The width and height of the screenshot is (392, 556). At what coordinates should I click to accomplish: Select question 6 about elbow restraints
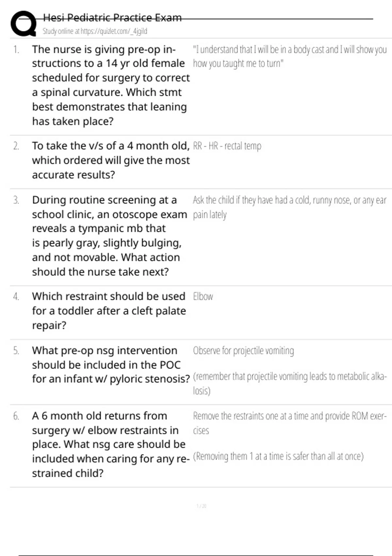pyautogui.click(x=110, y=444)
